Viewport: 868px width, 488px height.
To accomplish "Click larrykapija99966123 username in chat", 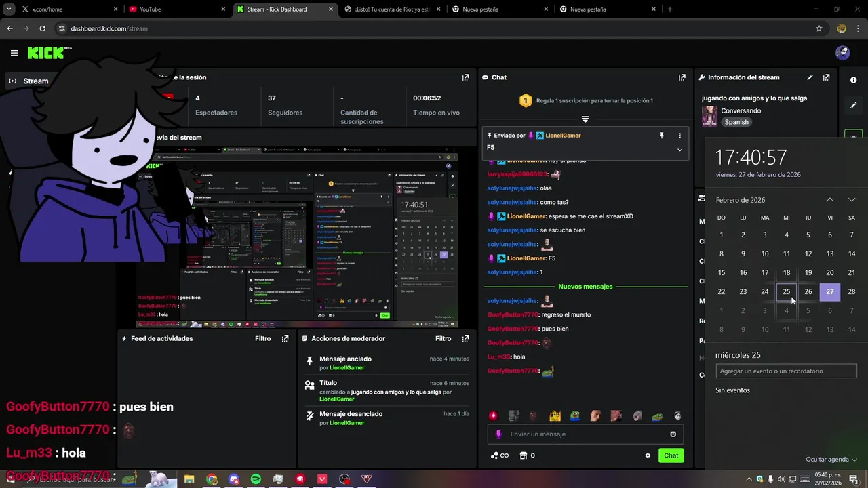I will click(x=517, y=174).
